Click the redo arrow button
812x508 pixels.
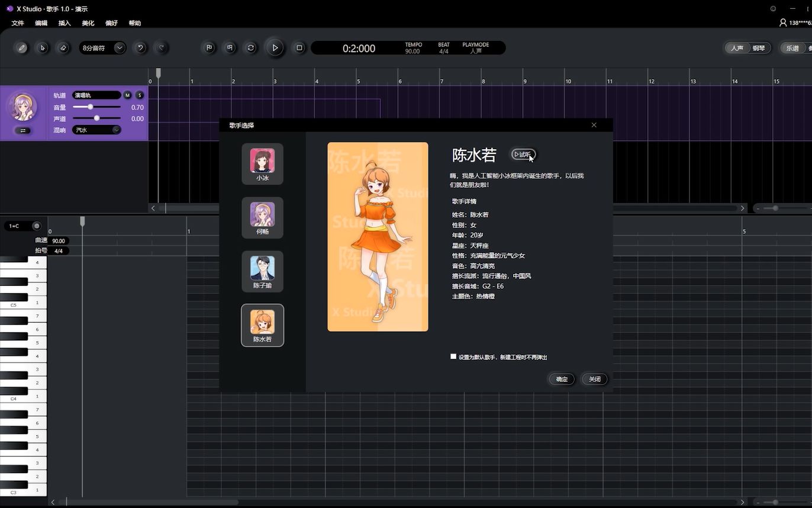tap(161, 48)
